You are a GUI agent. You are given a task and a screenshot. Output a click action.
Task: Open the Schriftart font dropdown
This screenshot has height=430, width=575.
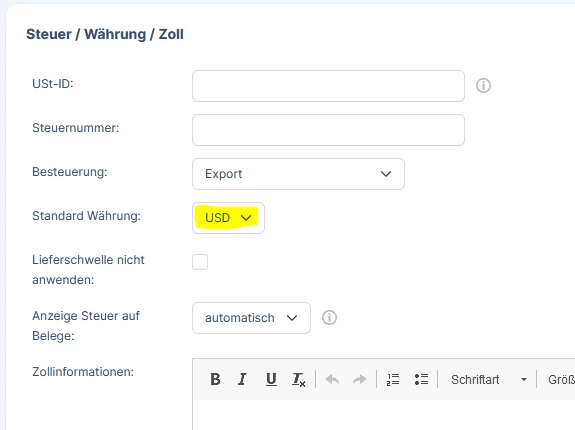pyautogui.click(x=488, y=379)
